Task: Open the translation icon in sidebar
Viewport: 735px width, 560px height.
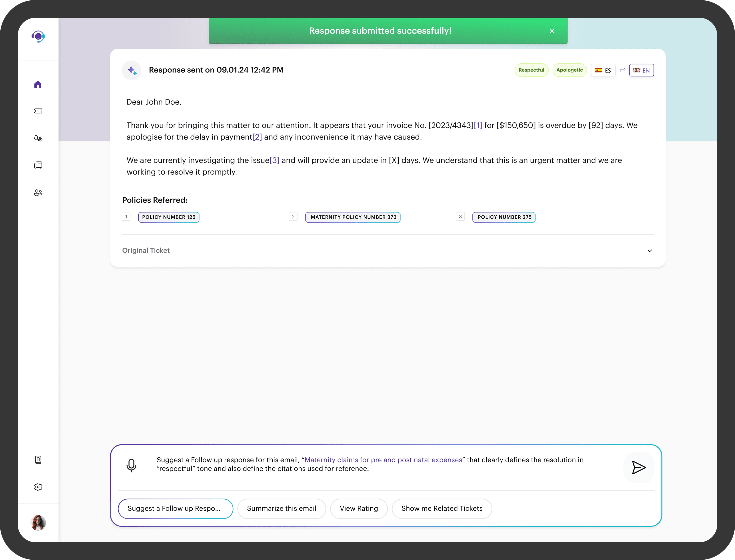Action: [38, 138]
